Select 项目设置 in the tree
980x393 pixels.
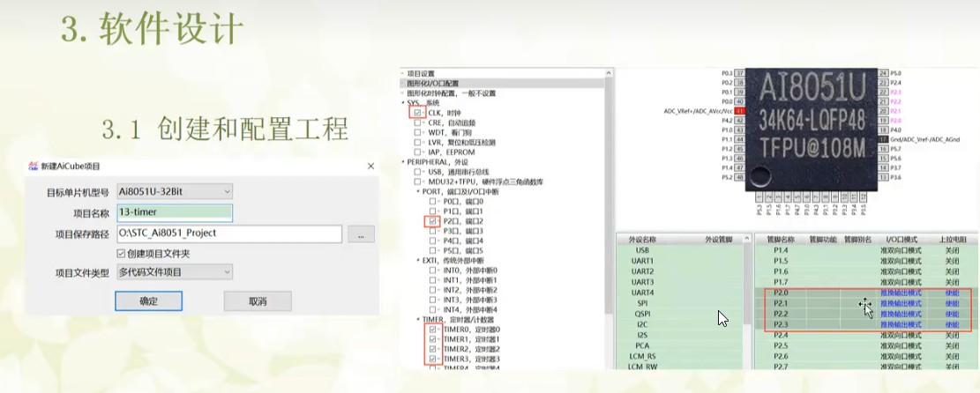(420, 73)
